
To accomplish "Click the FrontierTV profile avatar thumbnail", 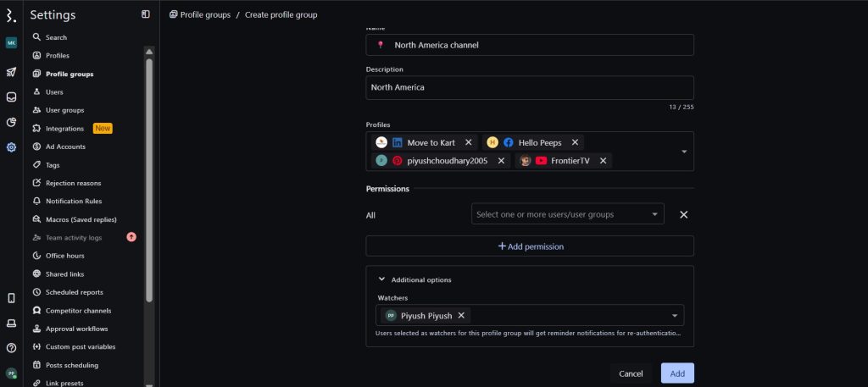I will [x=526, y=160].
